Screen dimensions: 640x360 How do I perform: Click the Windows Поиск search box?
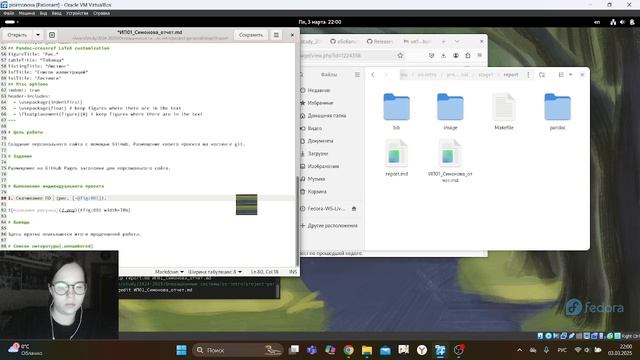(x=238, y=350)
